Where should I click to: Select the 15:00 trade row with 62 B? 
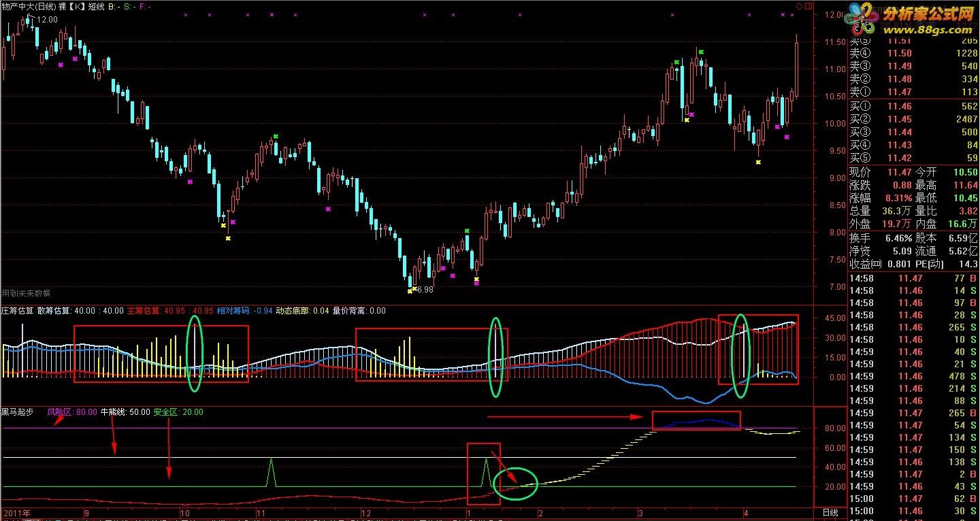[x=913, y=499]
